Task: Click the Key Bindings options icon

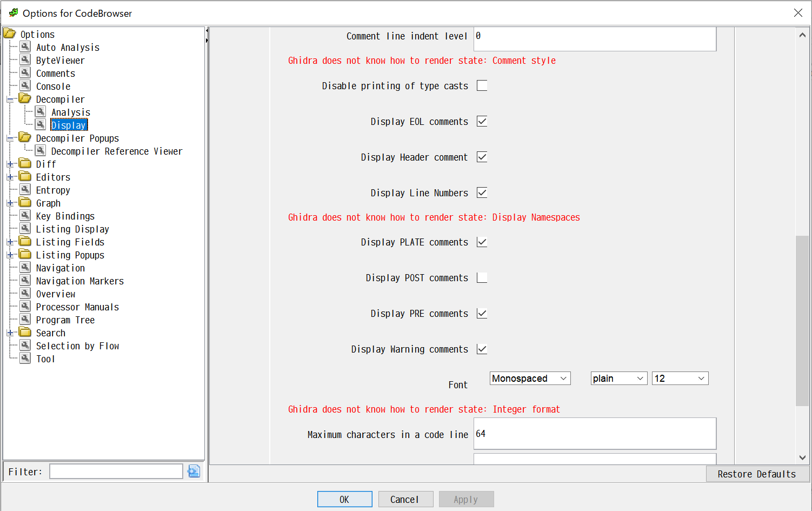Action: coord(25,216)
